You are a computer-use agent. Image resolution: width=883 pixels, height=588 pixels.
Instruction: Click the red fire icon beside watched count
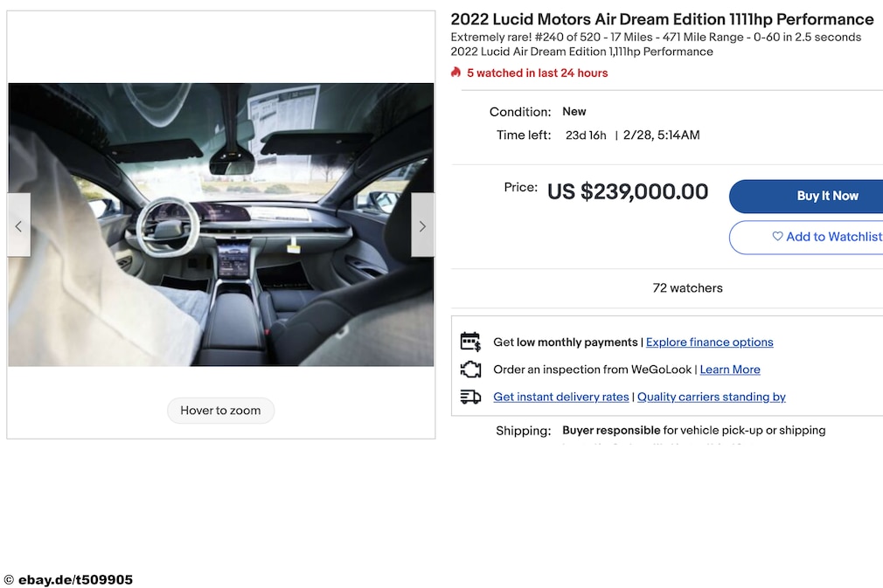click(455, 73)
